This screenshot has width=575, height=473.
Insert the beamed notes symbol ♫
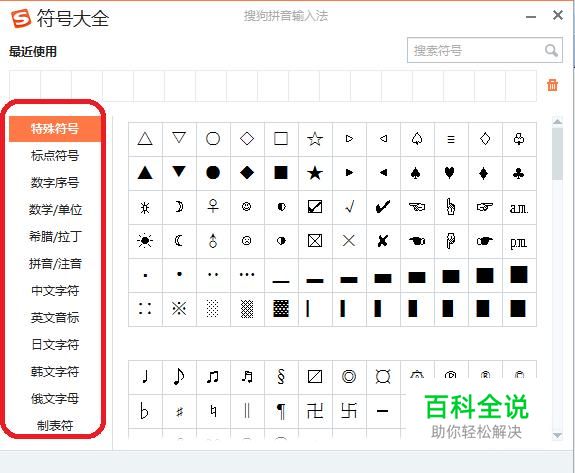pyautogui.click(x=213, y=377)
